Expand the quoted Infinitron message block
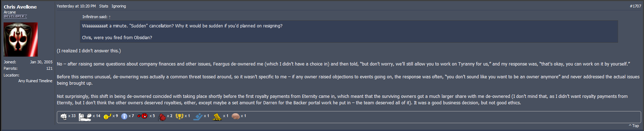Screen dimensions: 644x131 349,32
